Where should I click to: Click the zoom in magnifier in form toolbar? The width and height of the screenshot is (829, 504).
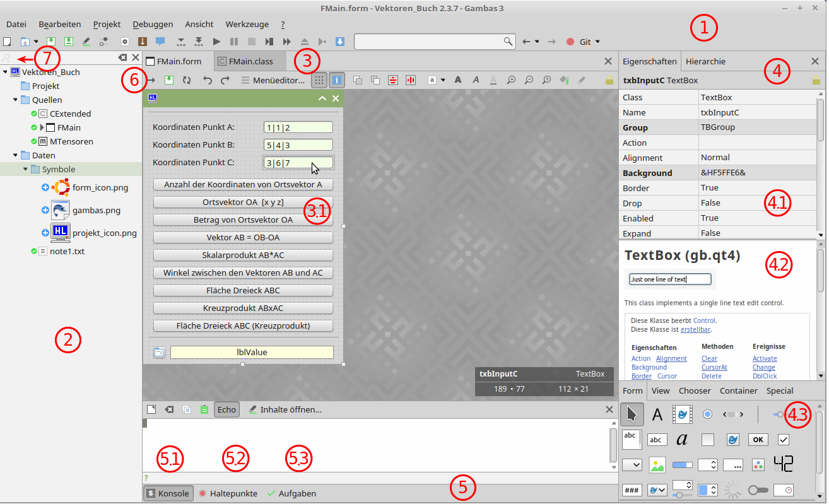[x=511, y=80]
